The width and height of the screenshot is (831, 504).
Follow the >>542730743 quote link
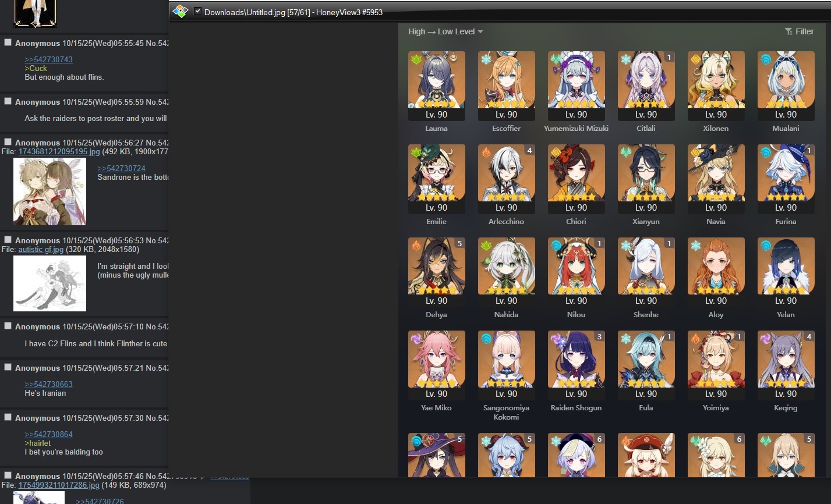point(48,59)
